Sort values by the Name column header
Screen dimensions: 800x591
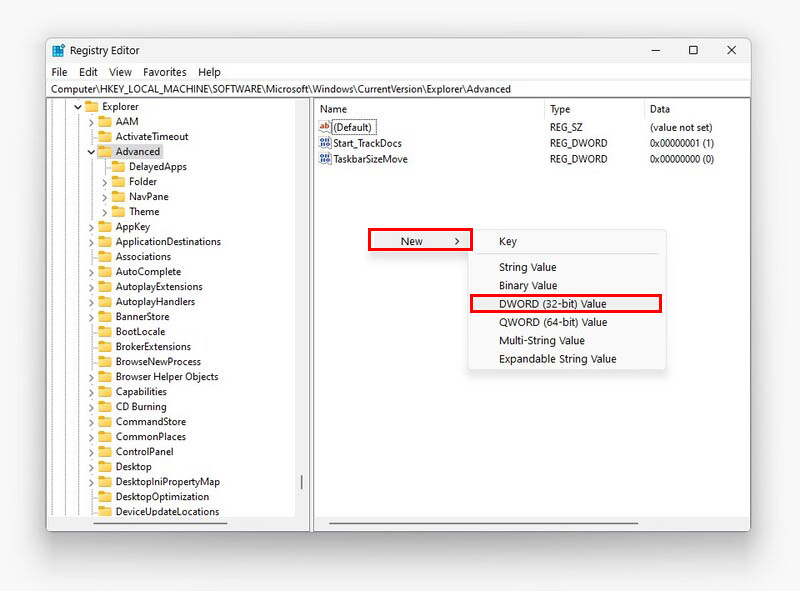pyautogui.click(x=429, y=109)
